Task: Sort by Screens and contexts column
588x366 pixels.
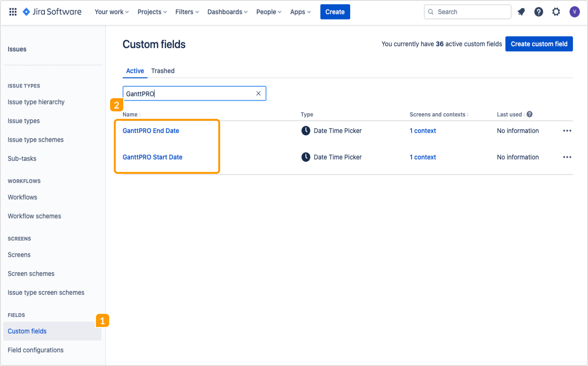Action: coord(439,114)
